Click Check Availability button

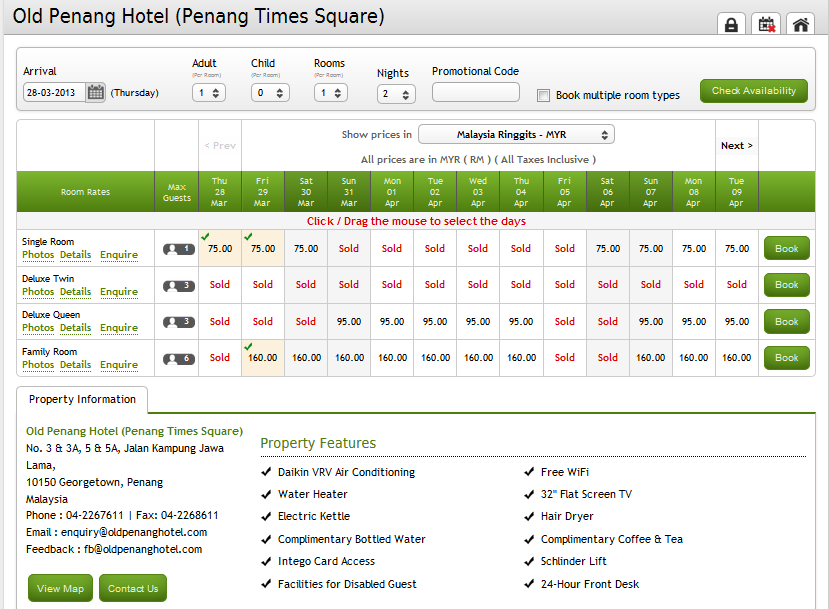pyautogui.click(x=753, y=91)
